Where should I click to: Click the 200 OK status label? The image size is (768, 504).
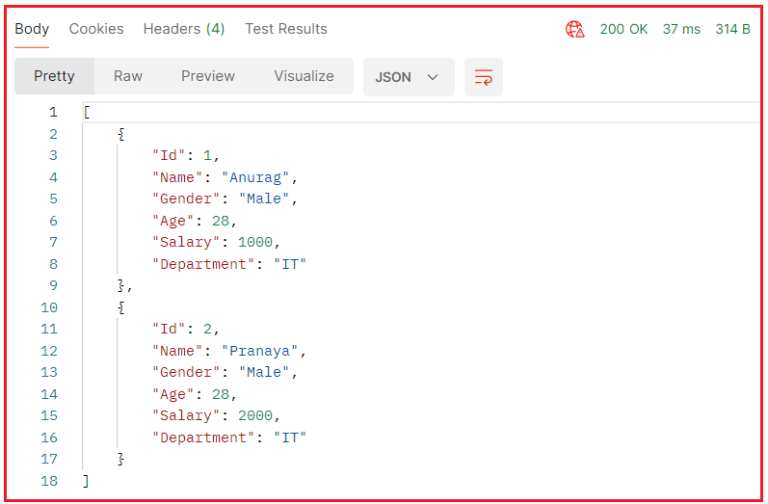coord(624,29)
